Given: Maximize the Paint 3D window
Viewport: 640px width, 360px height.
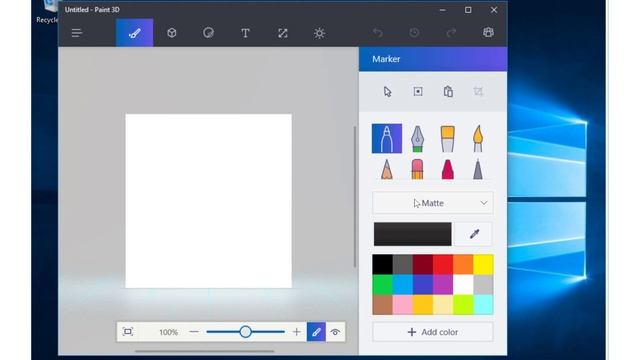Looking at the screenshot, I should tap(468, 10).
